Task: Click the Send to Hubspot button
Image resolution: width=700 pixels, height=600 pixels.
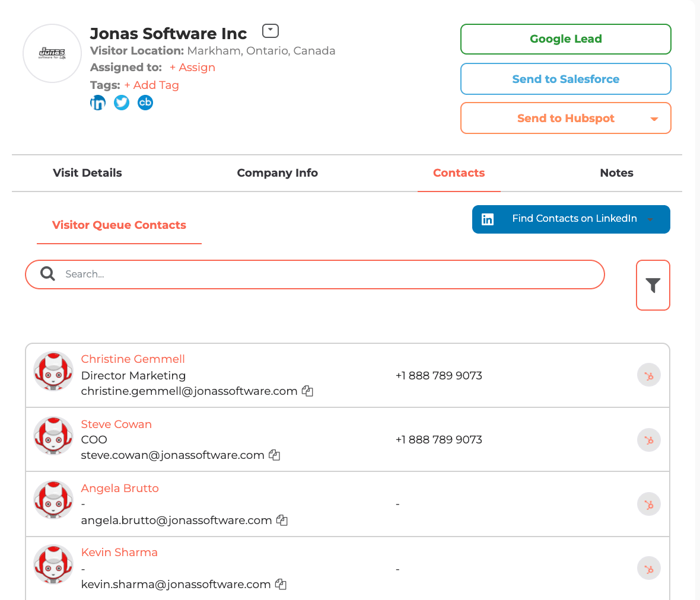Action: (x=565, y=118)
